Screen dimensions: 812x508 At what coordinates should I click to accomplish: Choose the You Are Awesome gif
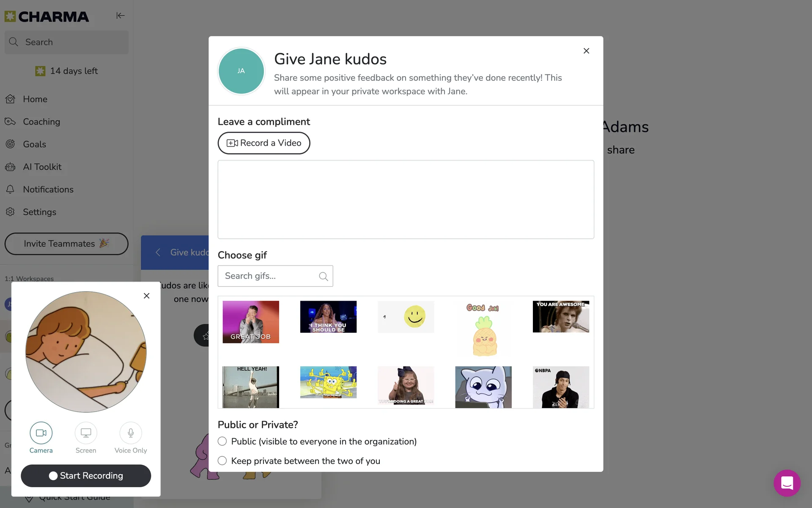tap(561, 317)
